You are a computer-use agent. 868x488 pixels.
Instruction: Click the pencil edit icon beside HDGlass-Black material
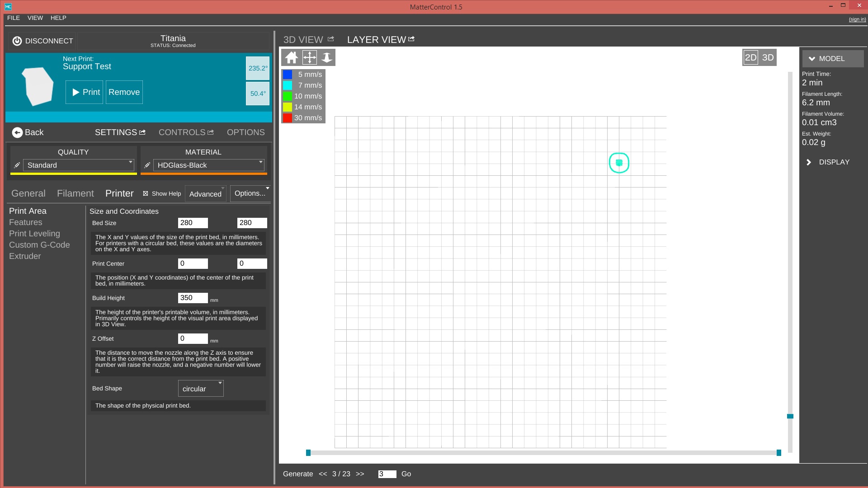147,165
